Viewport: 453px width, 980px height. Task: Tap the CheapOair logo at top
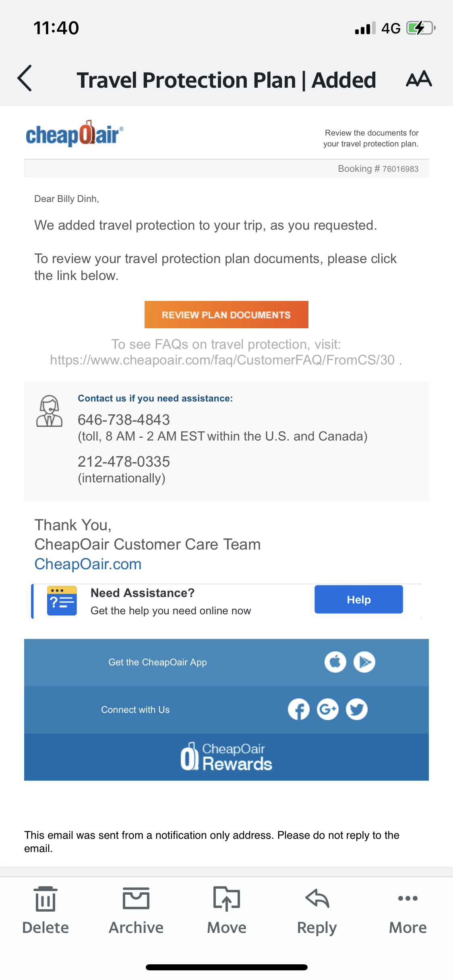point(74,134)
